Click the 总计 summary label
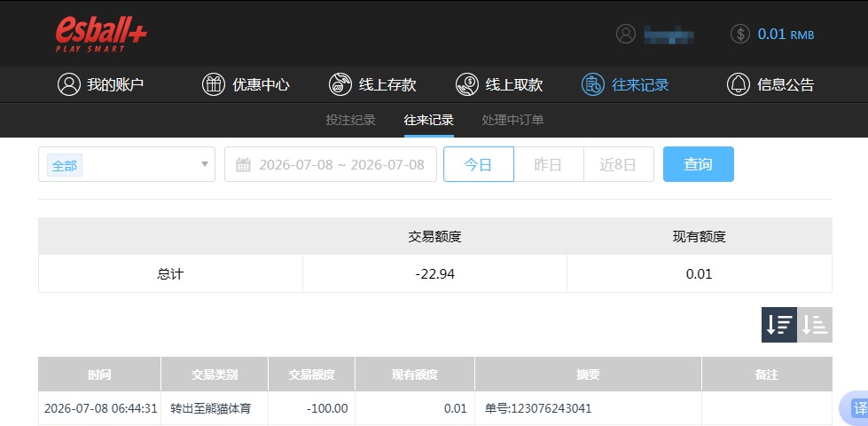 [x=170, y=273]
